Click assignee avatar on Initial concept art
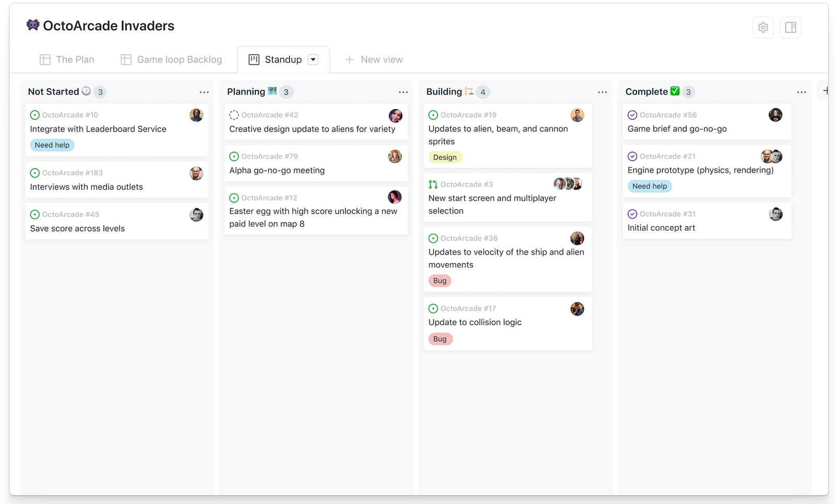835x504 pixels. tap(776, 214)
